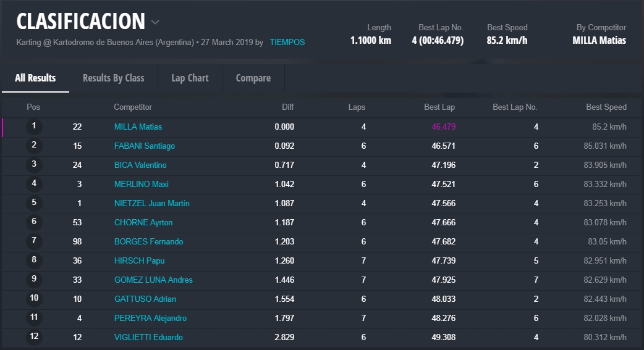Open BORGES Fernando's profile link
644x350 pixels.
point(148,241)
